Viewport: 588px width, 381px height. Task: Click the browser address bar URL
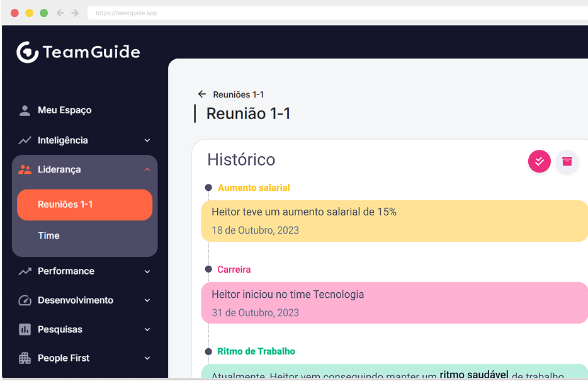(127, 13)
